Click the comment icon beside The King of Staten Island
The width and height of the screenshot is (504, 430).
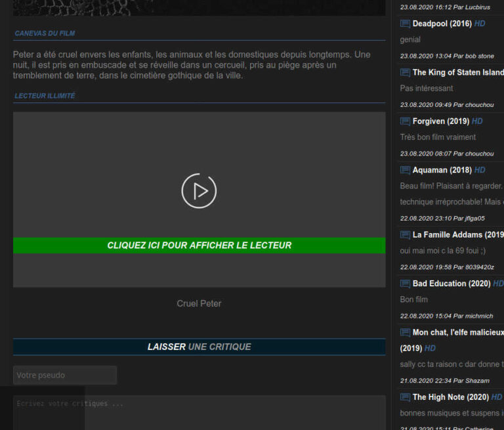pos(405,73)
